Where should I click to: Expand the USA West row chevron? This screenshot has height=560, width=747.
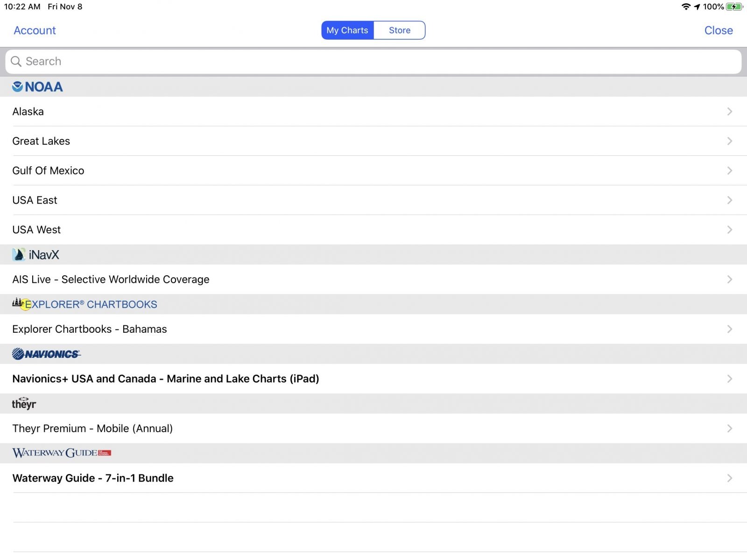(730, 230)
